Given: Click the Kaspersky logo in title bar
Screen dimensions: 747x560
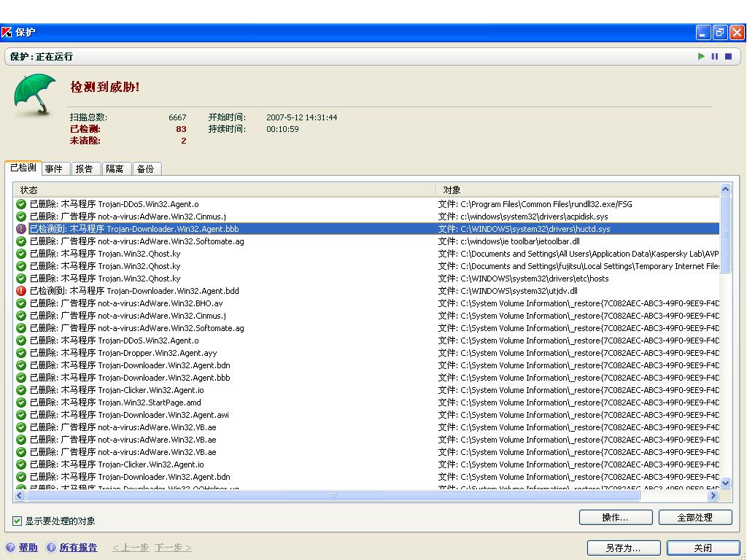Looking at the screenshot, I should (7, 32).
